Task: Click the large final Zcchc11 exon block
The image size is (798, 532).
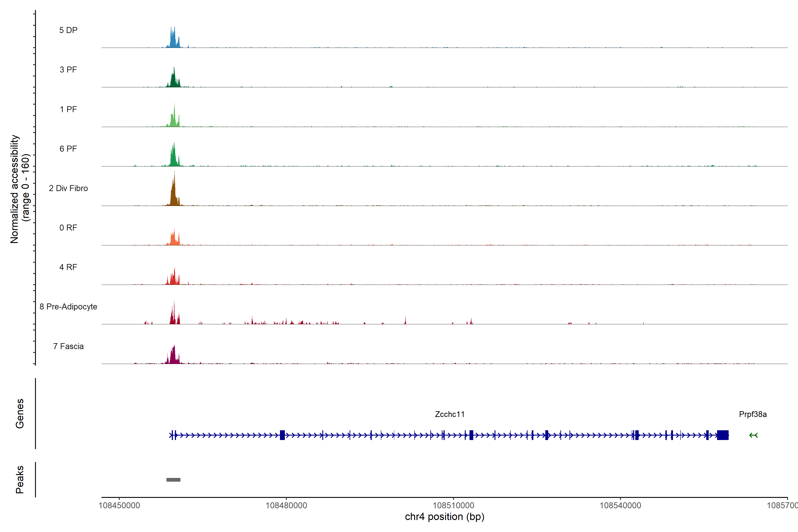Action: pos(723,435)
